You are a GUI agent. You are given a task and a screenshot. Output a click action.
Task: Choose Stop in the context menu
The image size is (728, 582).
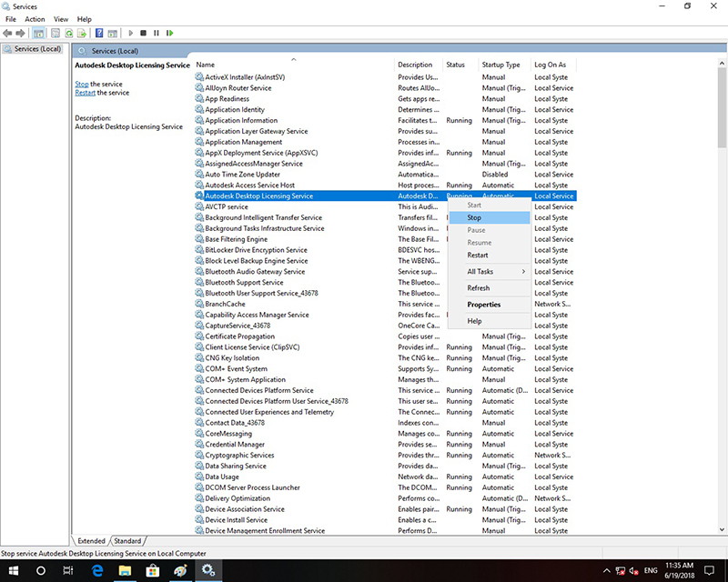490,217
